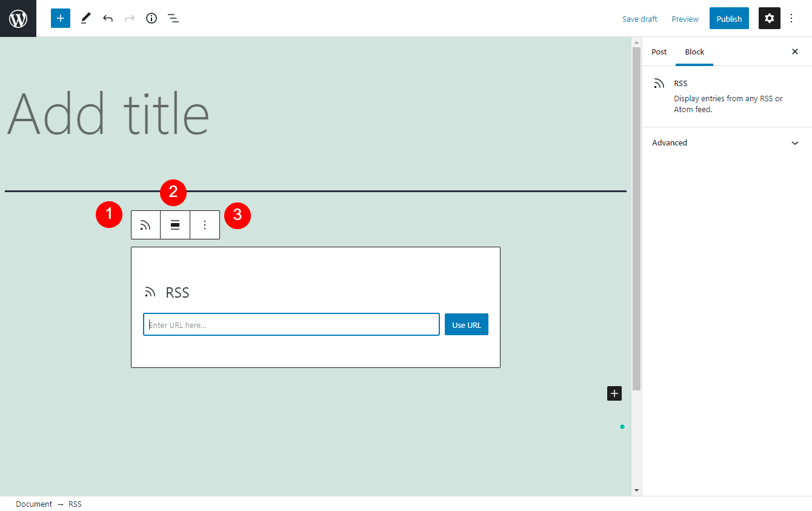The width and height of the screenshot is (812, 511).
Task: Select the Tools pencil icon
Action: (x=85, y=18)
